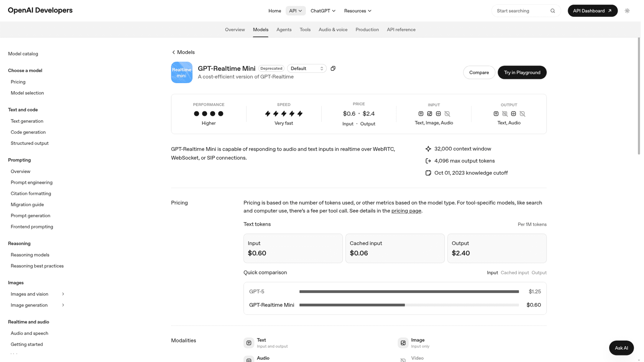
Task: Copy the model name using the copy icon
Action: coord(333,68)
